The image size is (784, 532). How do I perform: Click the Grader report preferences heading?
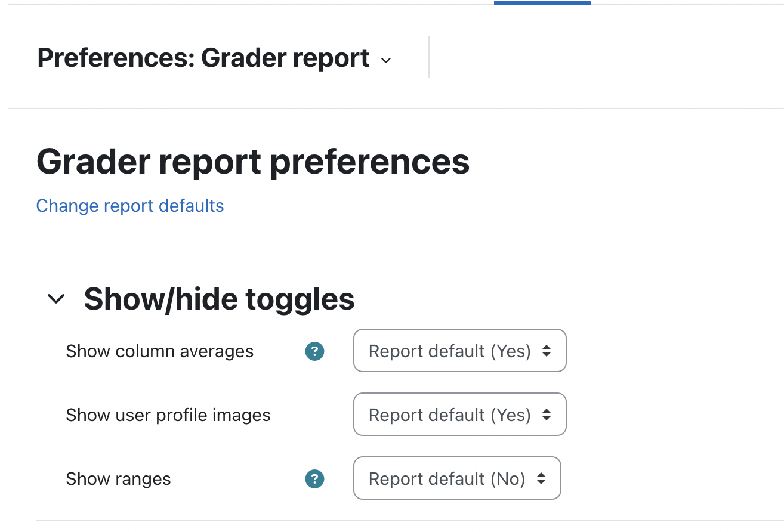point(253,161)
